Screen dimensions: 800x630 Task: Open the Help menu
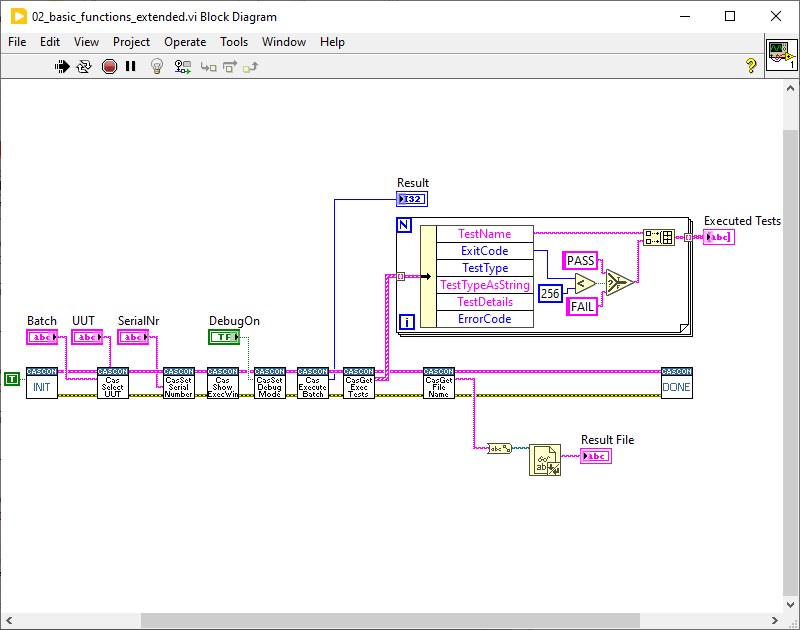coord(333,42)
